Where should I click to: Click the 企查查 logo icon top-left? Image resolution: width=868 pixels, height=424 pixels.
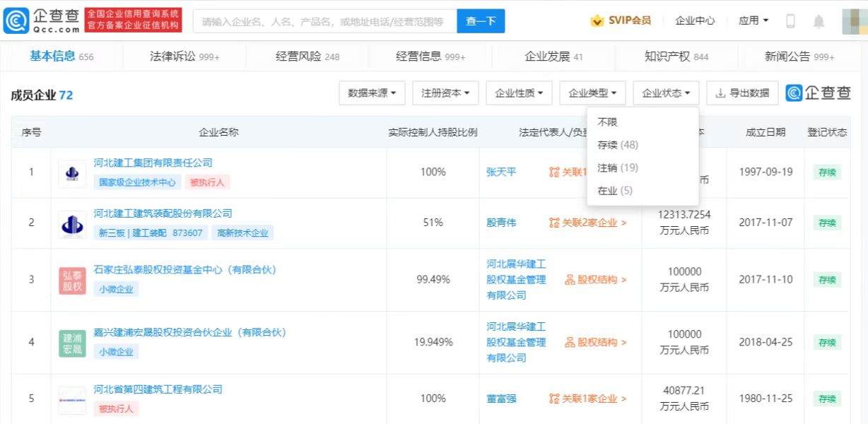pyautogui.click(x=16, y=19)
